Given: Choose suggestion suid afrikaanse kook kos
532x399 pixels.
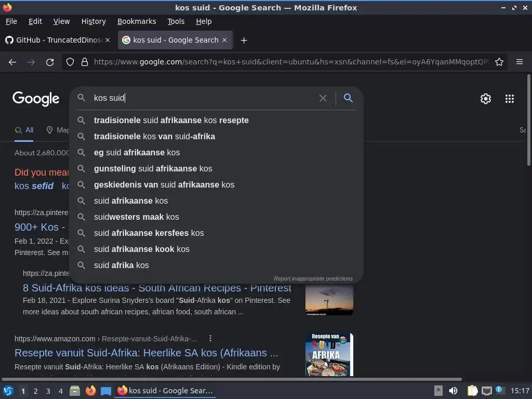Looking at the screenshot, I should click(x=217, y=249).
